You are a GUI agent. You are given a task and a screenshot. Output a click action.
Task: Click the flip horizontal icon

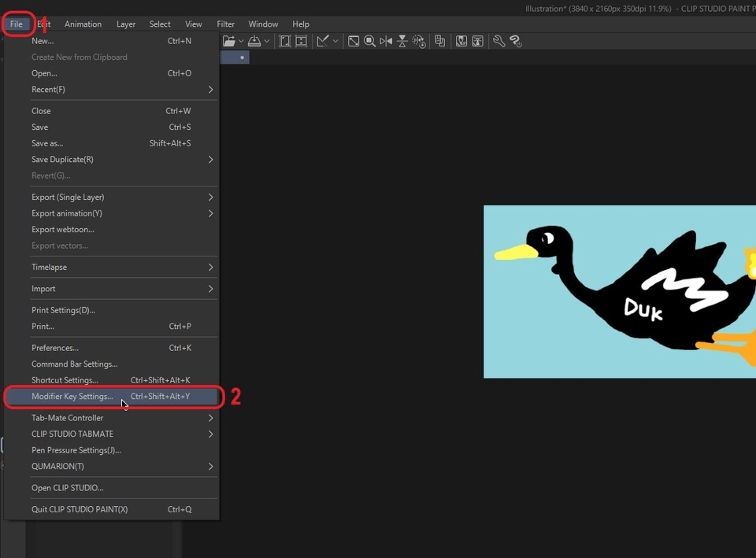(386, 42)
